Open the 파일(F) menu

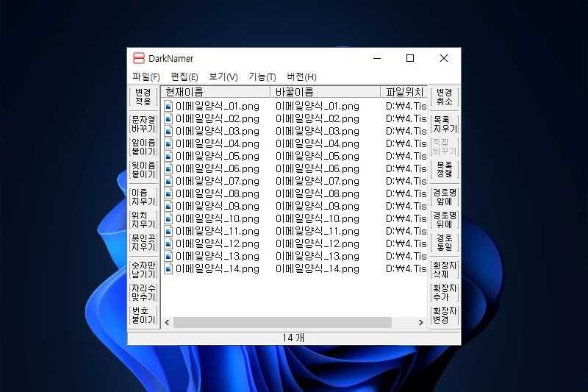point(146,77)
